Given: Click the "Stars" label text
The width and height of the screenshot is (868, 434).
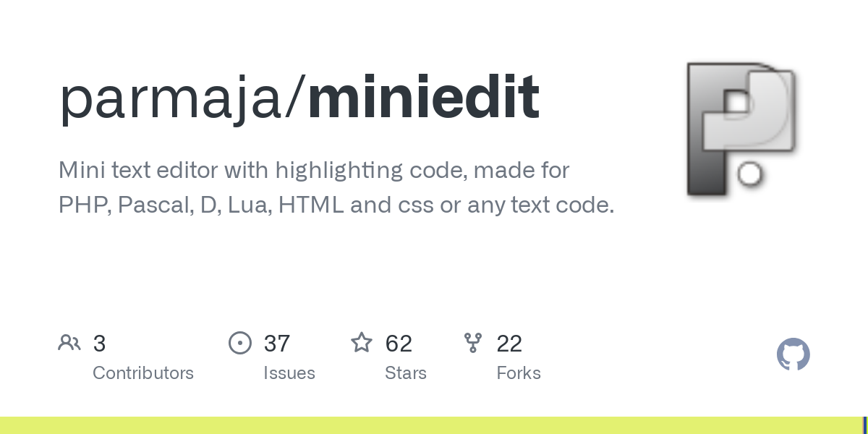Looking at the screenshot, I should (406, 373).
